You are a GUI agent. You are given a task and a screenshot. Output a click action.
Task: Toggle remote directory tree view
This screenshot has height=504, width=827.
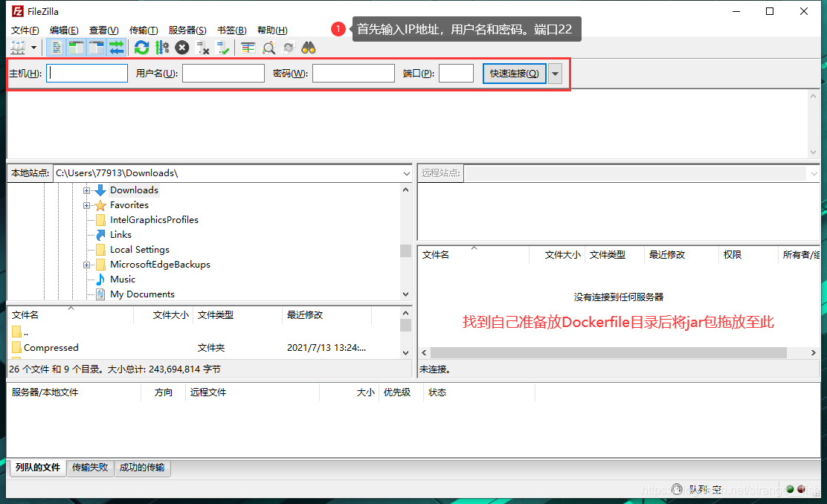(x=97, y=48)
